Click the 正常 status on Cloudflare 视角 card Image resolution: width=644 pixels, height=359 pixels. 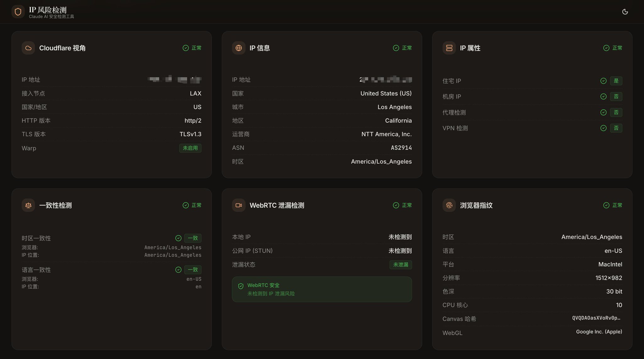click(x=192, y=48)
